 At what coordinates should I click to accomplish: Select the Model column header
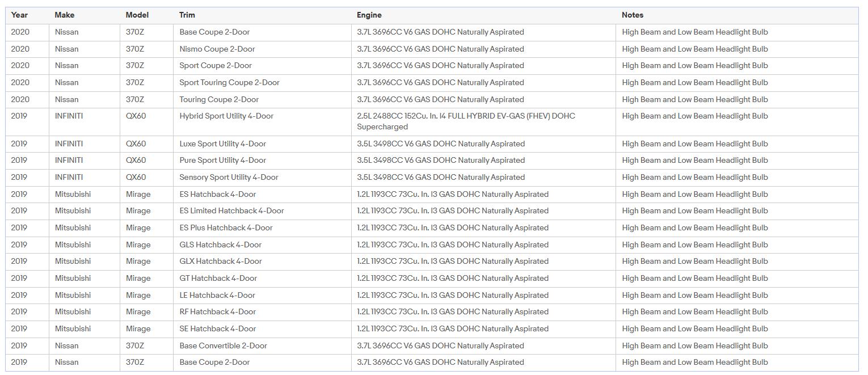pos(137,15)
